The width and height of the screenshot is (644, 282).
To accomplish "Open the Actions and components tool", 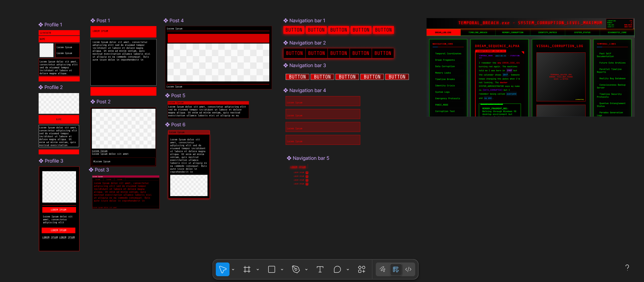I will point(361,270).
